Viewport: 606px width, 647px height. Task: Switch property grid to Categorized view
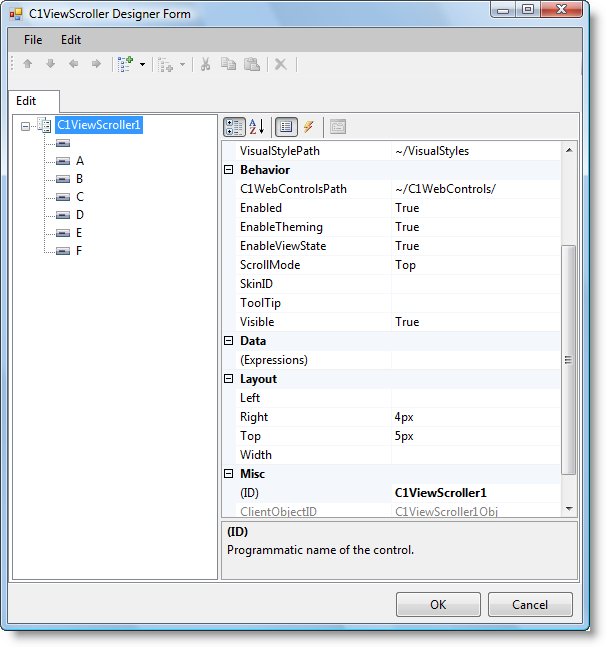click(234, 127)
